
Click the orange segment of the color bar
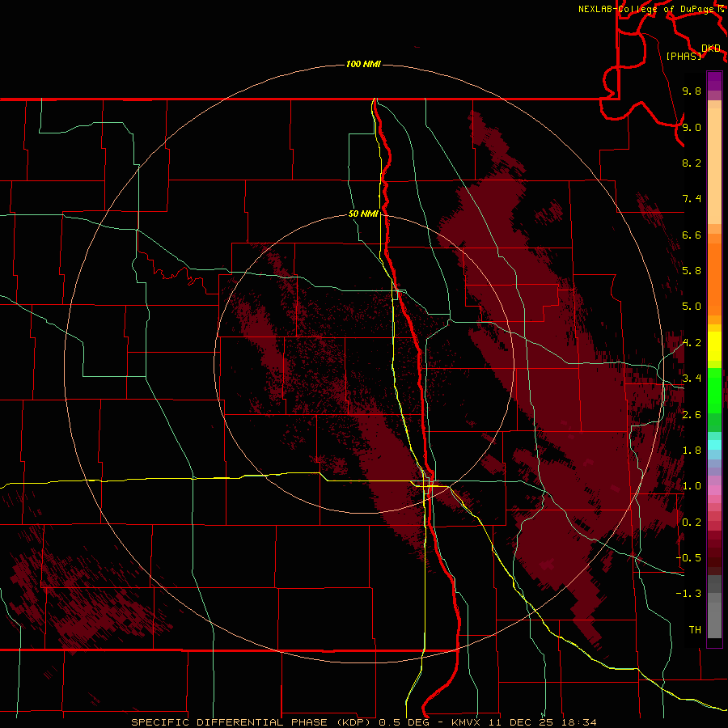point(714,280)
